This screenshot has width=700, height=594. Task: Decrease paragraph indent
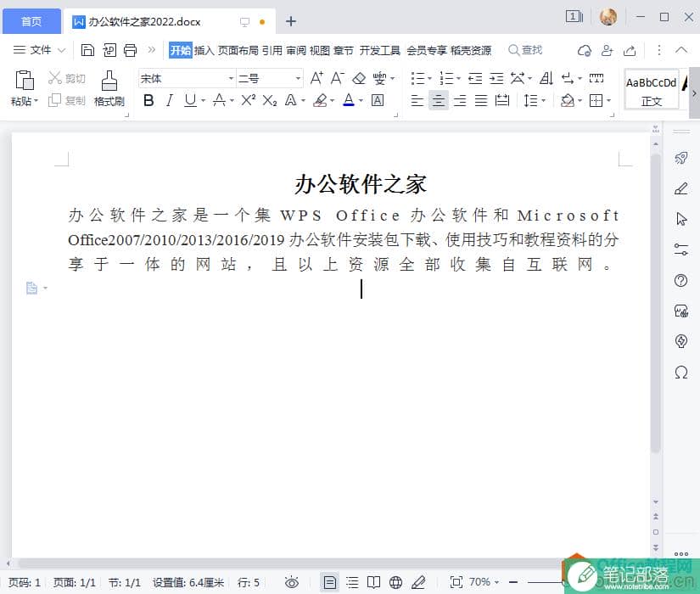click(x=475, y=79)
